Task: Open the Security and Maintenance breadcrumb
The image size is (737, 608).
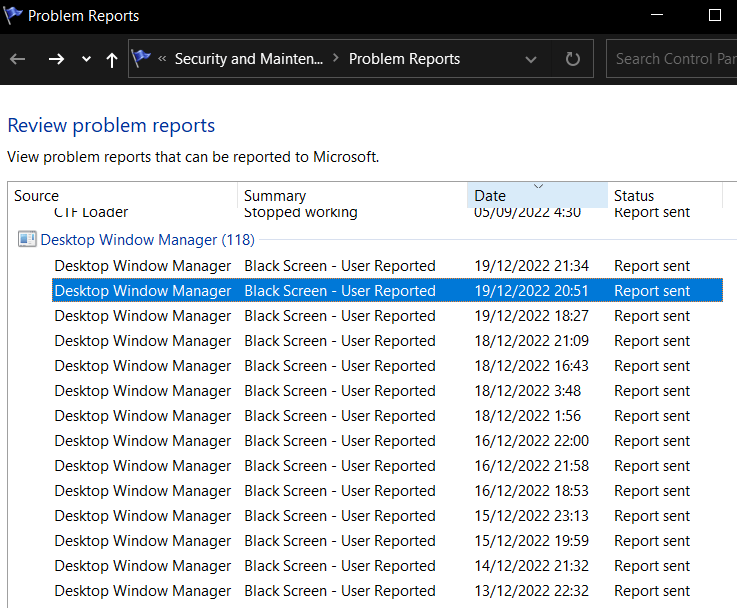Action: pos(249,59)
